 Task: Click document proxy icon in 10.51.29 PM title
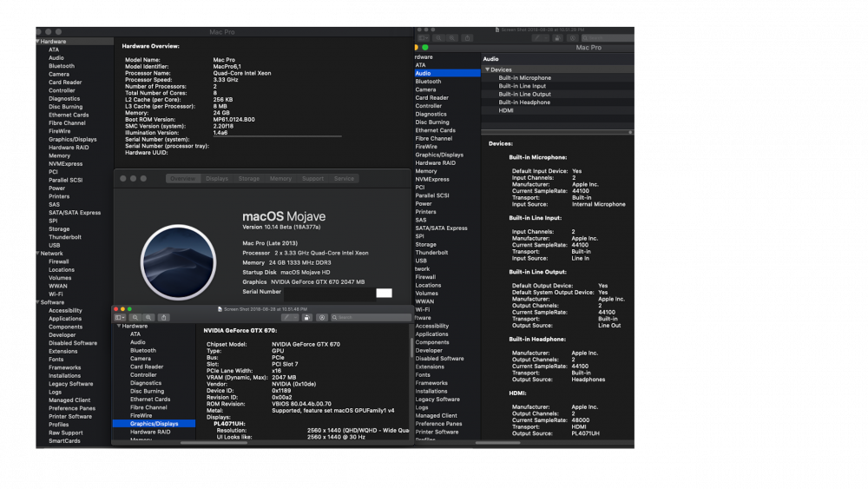[497, 30]
